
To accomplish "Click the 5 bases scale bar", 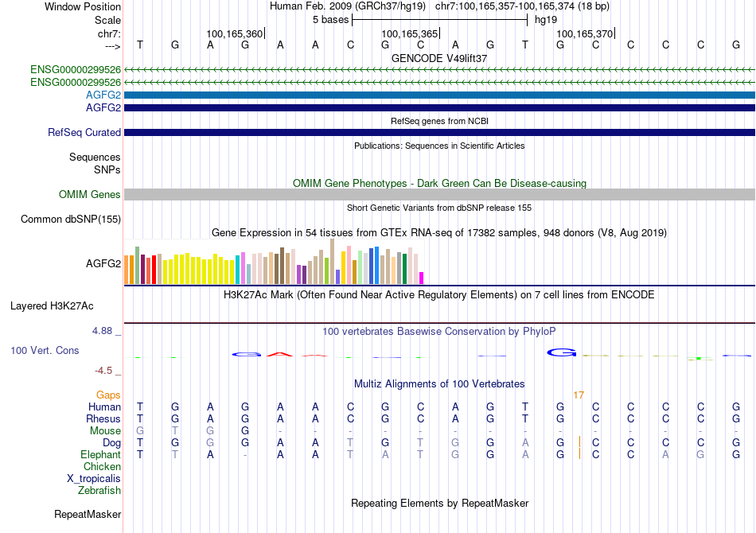I will click(440, 20).
